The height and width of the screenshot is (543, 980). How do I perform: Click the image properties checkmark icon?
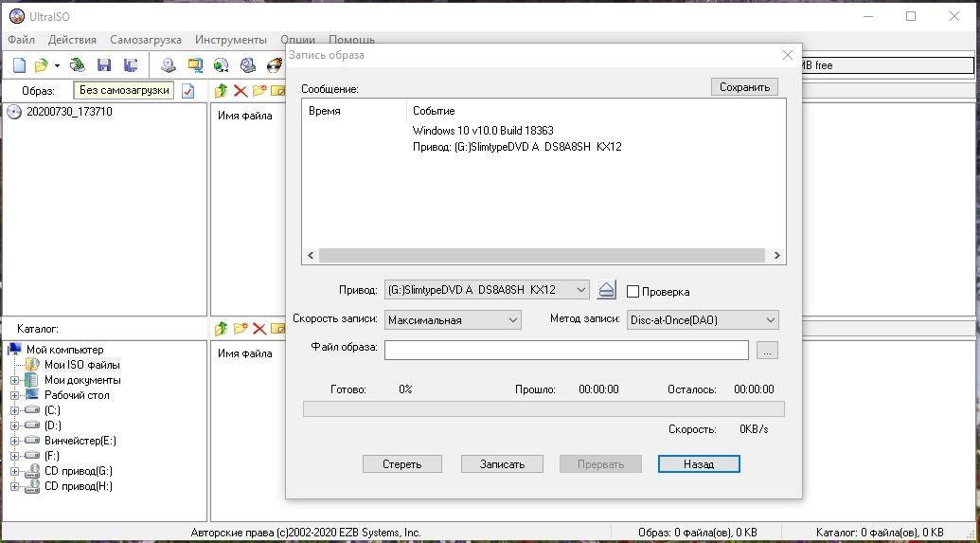tap(188, 91)
